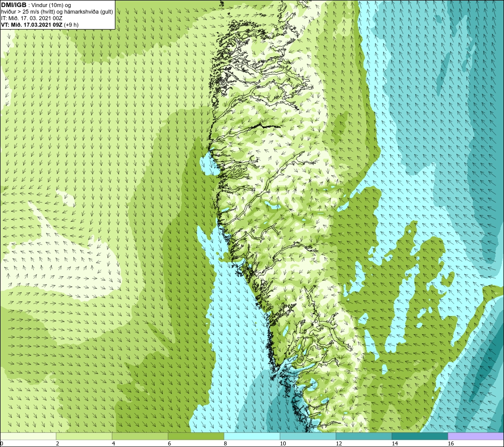
Task: Select the 10–12 m/s turquoise swatch
Action: (308, 436)
